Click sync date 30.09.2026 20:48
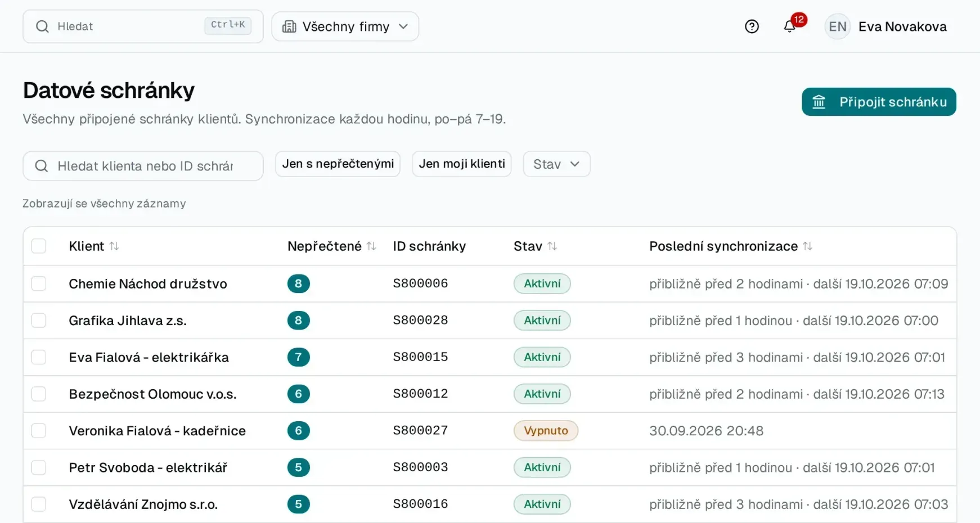 [706, 431]
